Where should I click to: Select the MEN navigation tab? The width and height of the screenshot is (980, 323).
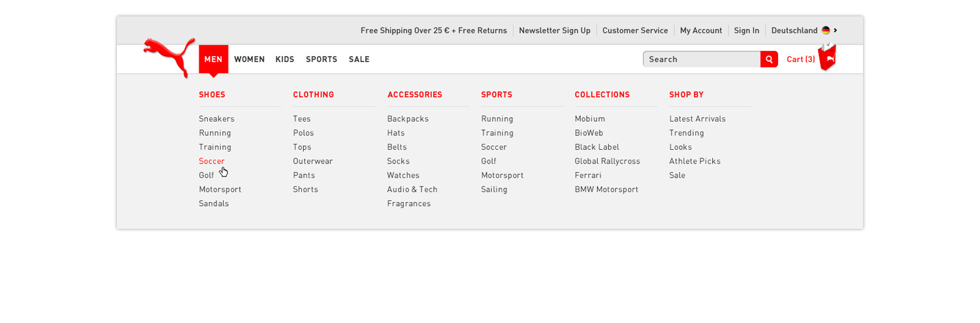[214, 59]
